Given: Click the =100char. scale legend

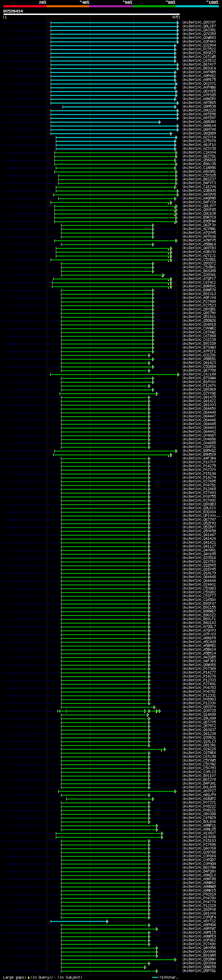Looking at the screenshot, I should click(x=165, y=977).
